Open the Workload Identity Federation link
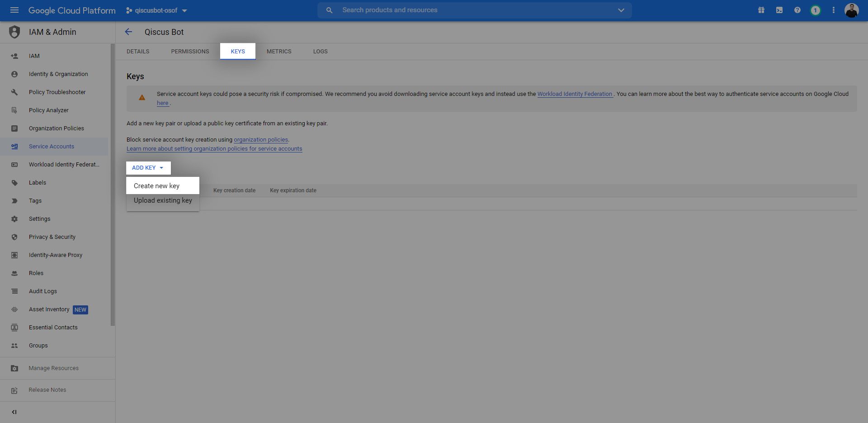 pos(575,94)
